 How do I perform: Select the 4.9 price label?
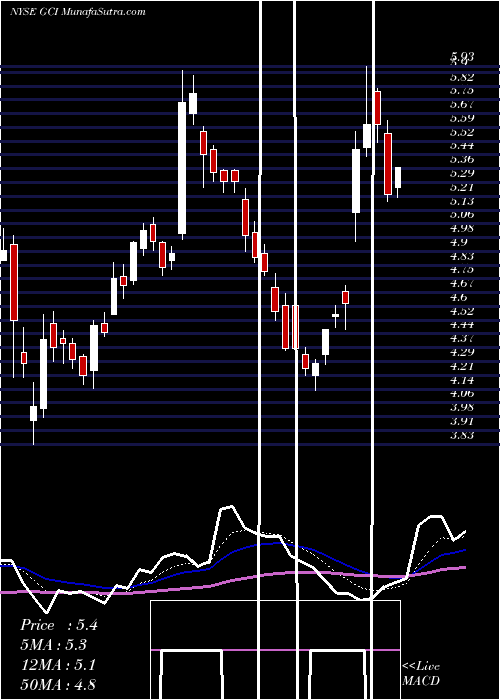pos(458,242)
